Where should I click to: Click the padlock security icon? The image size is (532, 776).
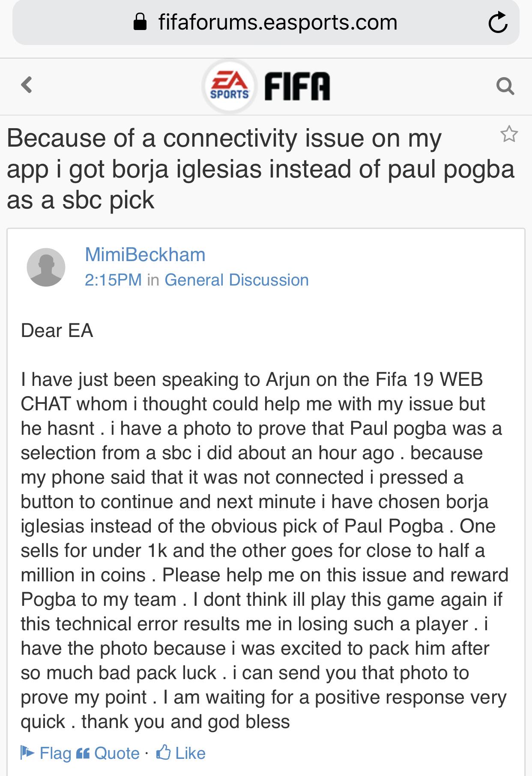pyautogui.click(x=140, y=22)
